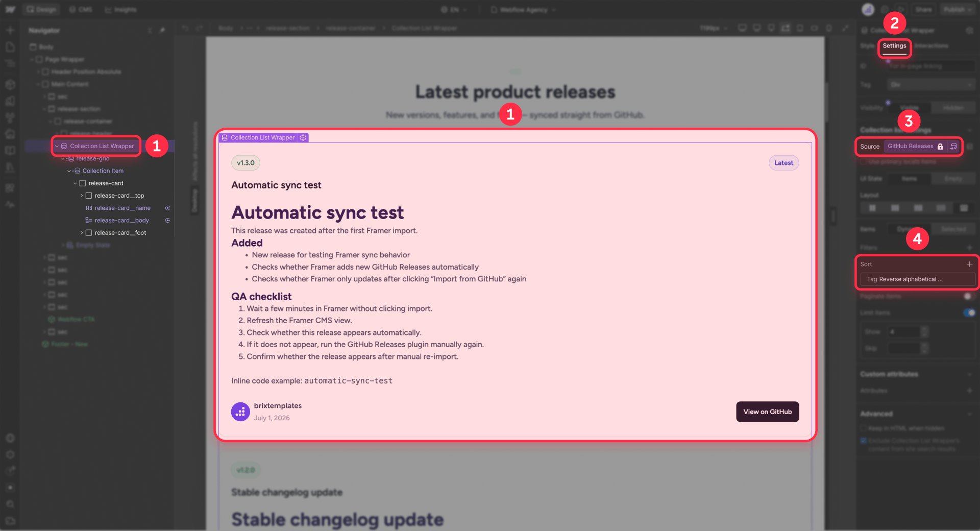980x531 pixels.
Task: Select the mobile portrait breakpoint icon
Action: (829, 28)
